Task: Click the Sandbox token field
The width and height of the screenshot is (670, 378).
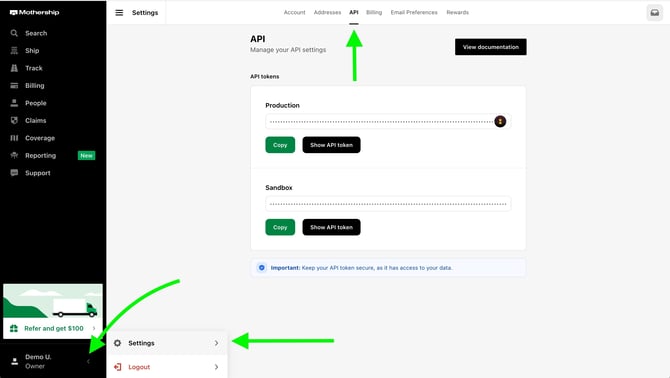Action: tap(388, 204)
